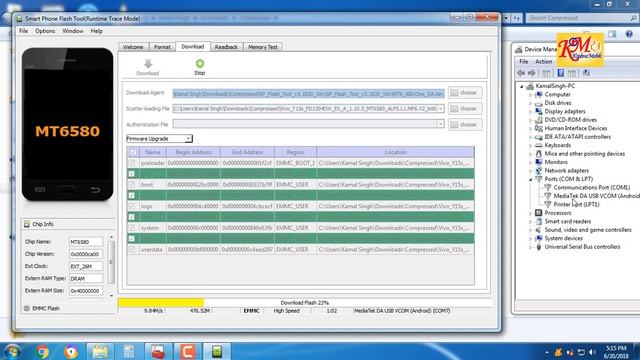
Task: Open the Window menu
Action: (x=73, y=31)
